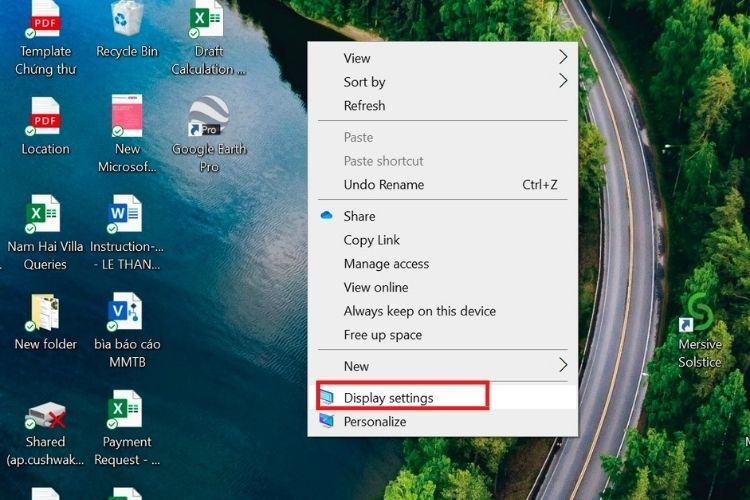Expand the View submenu arrow

click(563, 57)
